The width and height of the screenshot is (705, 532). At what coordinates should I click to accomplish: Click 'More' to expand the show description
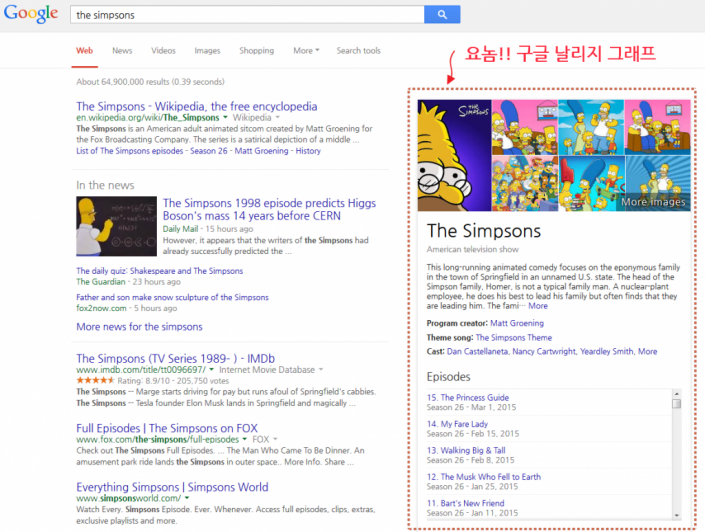(x=538, y=306)
